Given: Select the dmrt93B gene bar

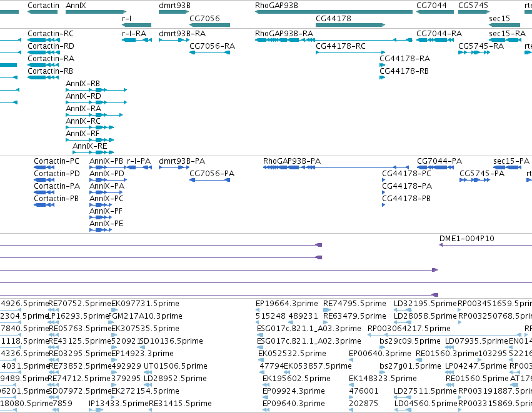Looking at the screenshot, I should 174,12.
